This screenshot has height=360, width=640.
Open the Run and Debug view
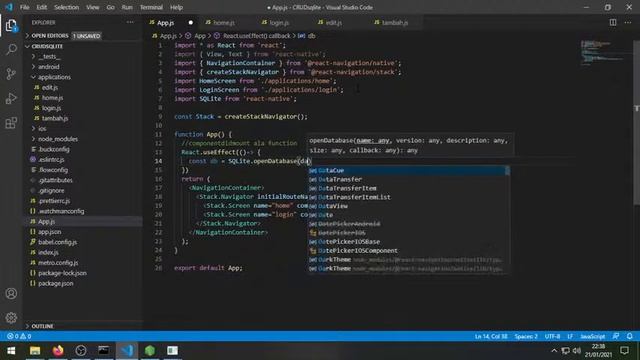(11, 98)
